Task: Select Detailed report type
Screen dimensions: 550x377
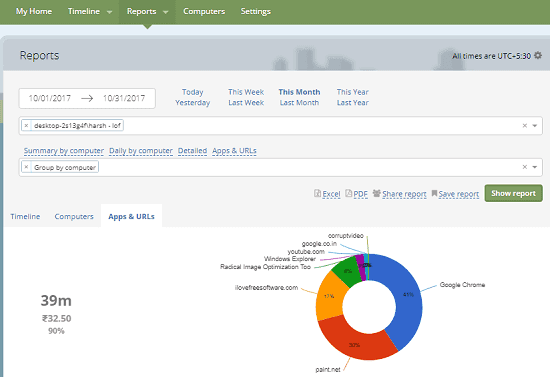Action: (x=192, y=151)
